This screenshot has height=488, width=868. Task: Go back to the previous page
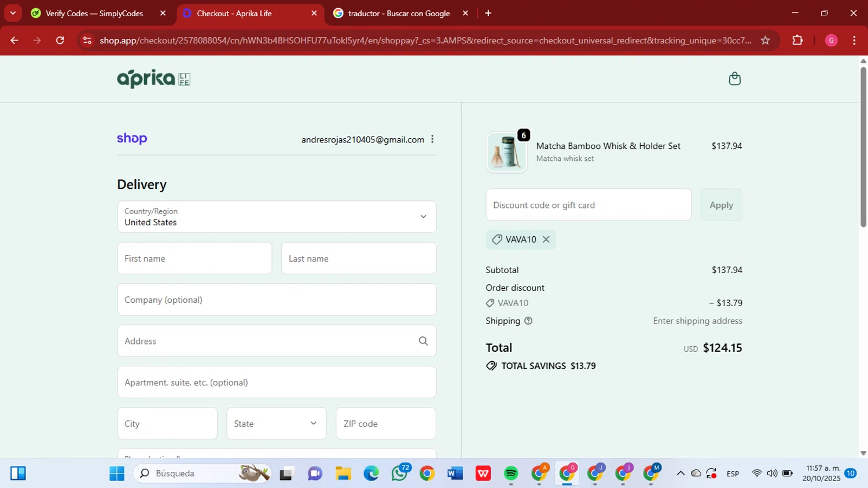tap(14, 41)
